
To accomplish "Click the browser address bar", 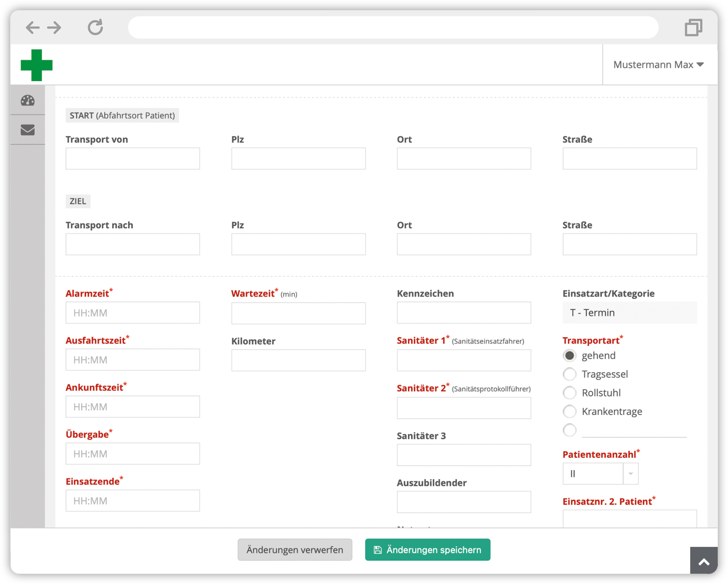I will pyautogui.click(x=393, y=28).
